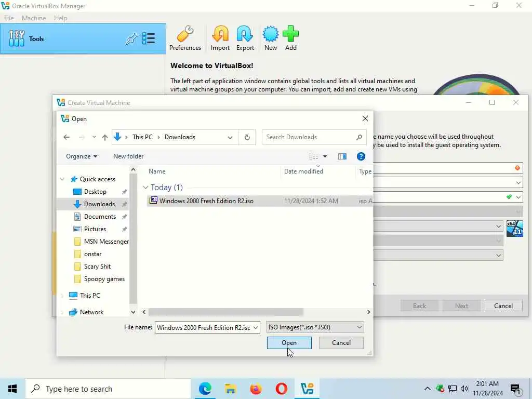This screenshot has width=532, height=399.
Task: Show hidden system tray icons
Action: [x=428, y=389]
